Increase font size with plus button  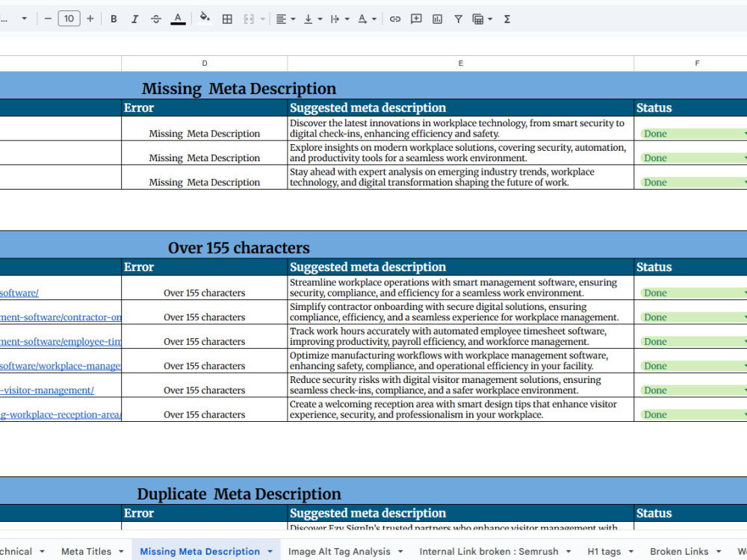click(90, 19)
